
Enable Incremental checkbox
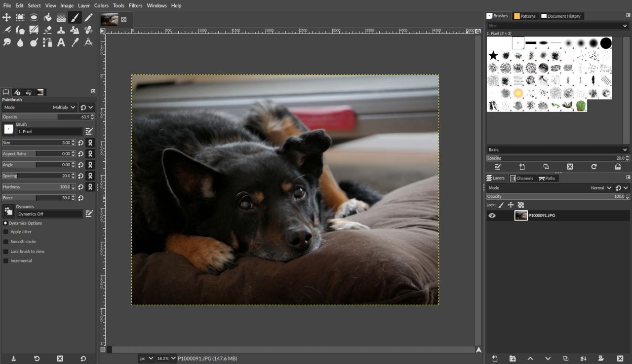(6, 261)
